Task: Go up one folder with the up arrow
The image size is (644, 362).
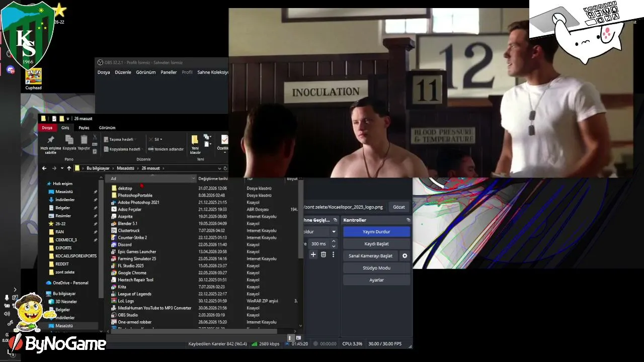Action: (x=69, y=168)
